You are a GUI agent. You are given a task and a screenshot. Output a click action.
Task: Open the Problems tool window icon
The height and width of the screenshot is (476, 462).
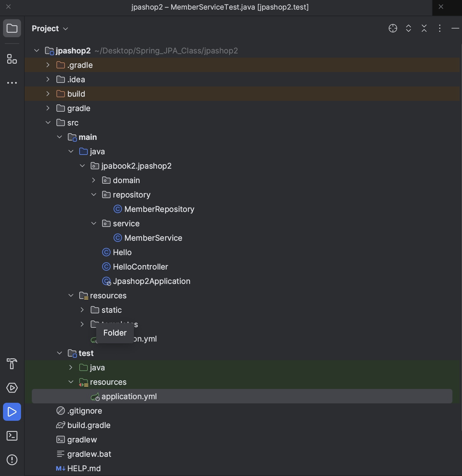pyautogui.click(x=12, y=460)
